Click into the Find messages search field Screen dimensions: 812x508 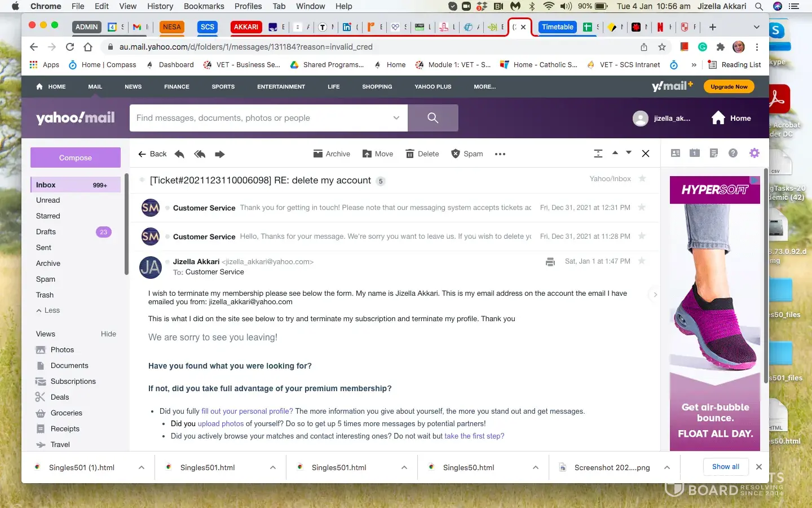259,118
